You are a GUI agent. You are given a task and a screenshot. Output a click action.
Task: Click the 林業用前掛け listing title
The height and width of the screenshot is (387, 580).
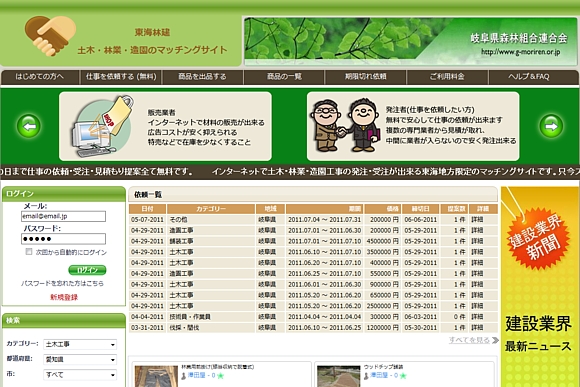click(x=218, y=367)
